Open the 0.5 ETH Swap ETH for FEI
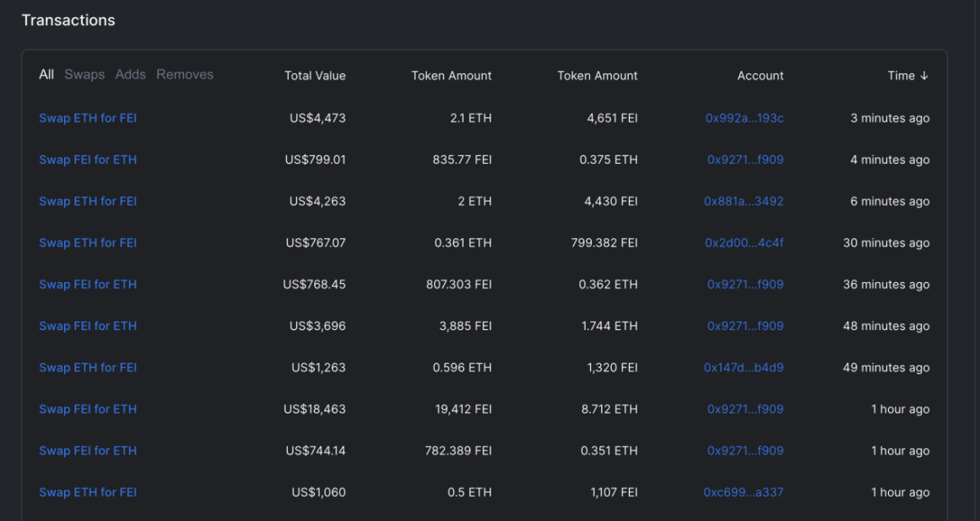This screenshot has width=980, height=521. [88, 492]
